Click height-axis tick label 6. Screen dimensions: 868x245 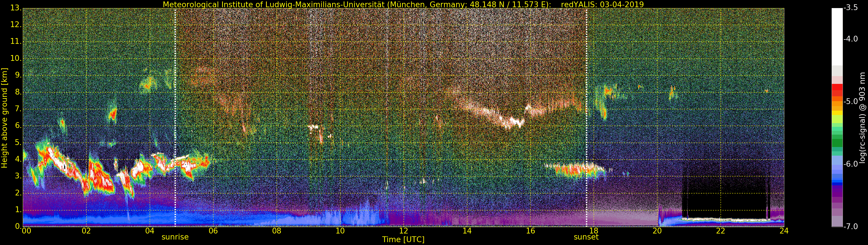coord(18,125)
